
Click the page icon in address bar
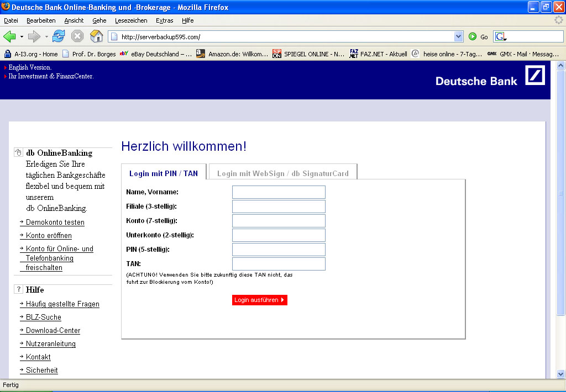(114, 36)
